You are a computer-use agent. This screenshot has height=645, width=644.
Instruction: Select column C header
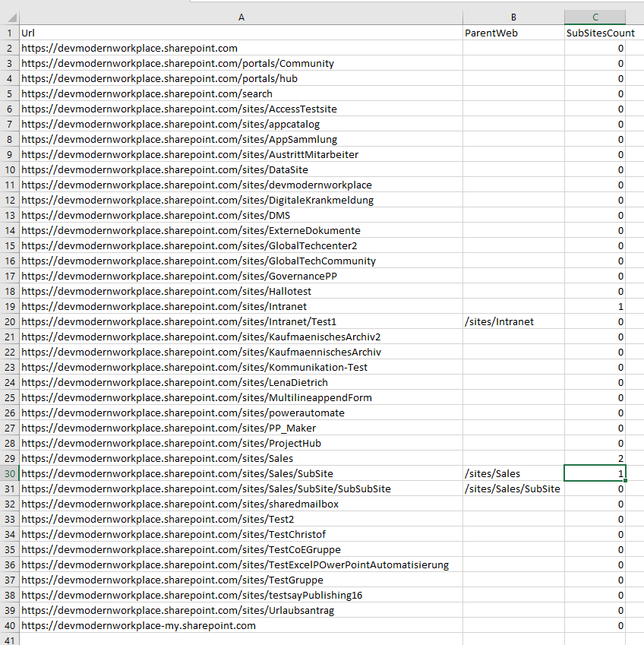click(x=595, y=17)
